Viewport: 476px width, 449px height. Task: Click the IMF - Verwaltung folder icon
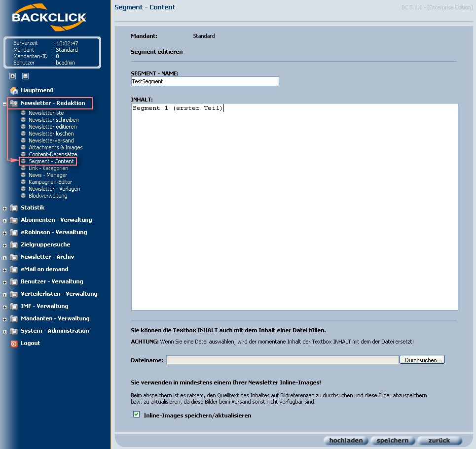(x=14, y=307)
